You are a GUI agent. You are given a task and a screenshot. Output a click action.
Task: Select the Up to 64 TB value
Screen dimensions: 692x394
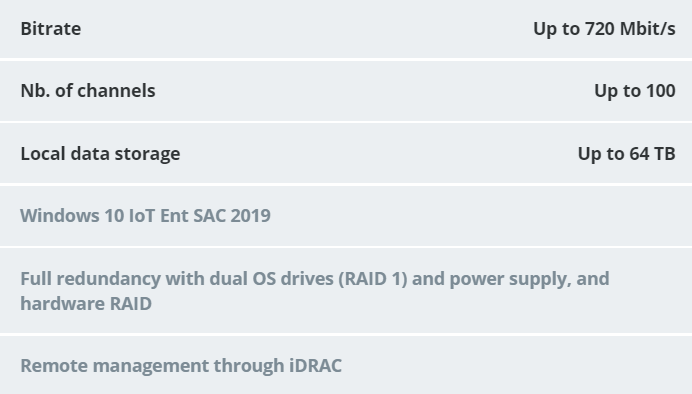(627, 154)
